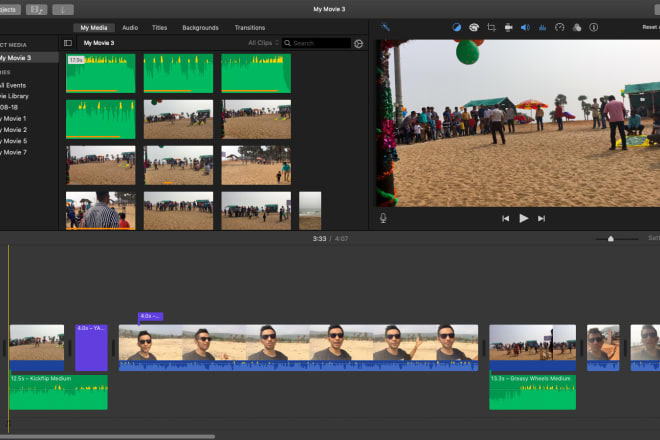The height and width of the screenshot is (440, 660).
Task: Adjust the timeline zoom slider
Action: [x=611, y=239]
